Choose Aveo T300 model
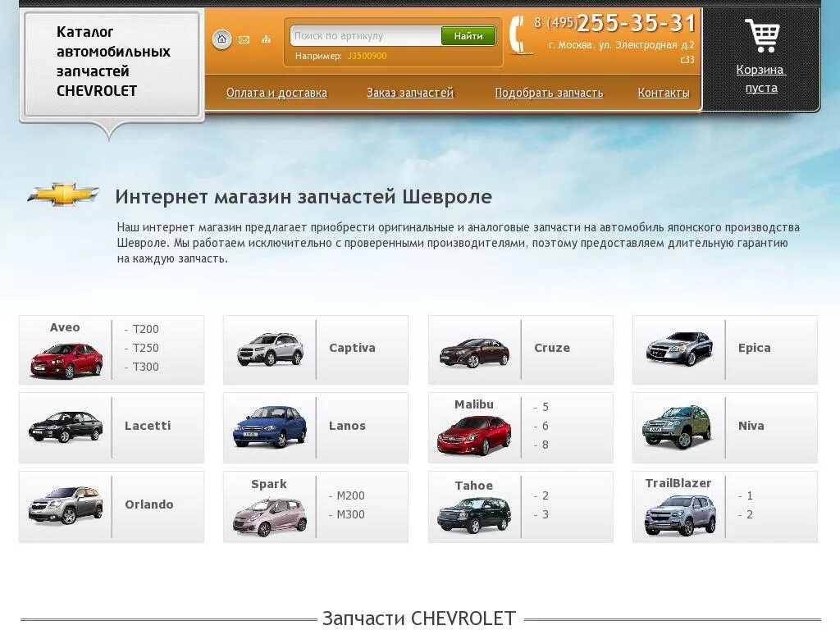The height and width of the screenshot is (630, 840). [x=146, y=367]
